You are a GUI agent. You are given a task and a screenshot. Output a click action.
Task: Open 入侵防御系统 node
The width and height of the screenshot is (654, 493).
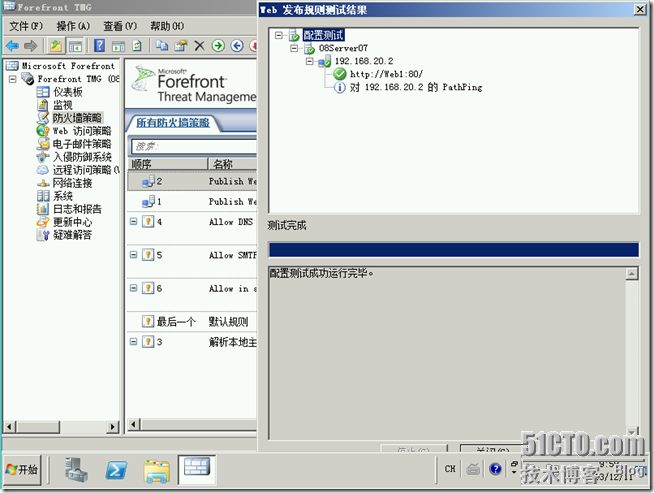82,157
